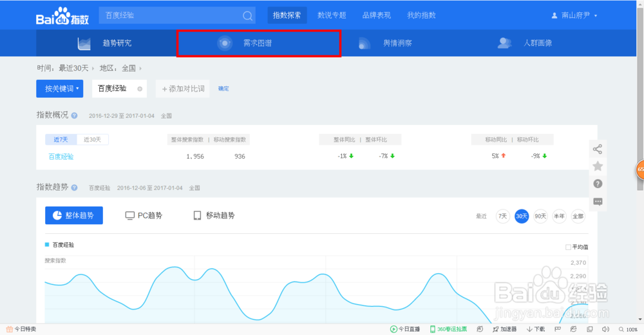Open the 品牌表现 menu item
Image resolution: width=644 pixels, height=335 pixels.
click(377, 15)
